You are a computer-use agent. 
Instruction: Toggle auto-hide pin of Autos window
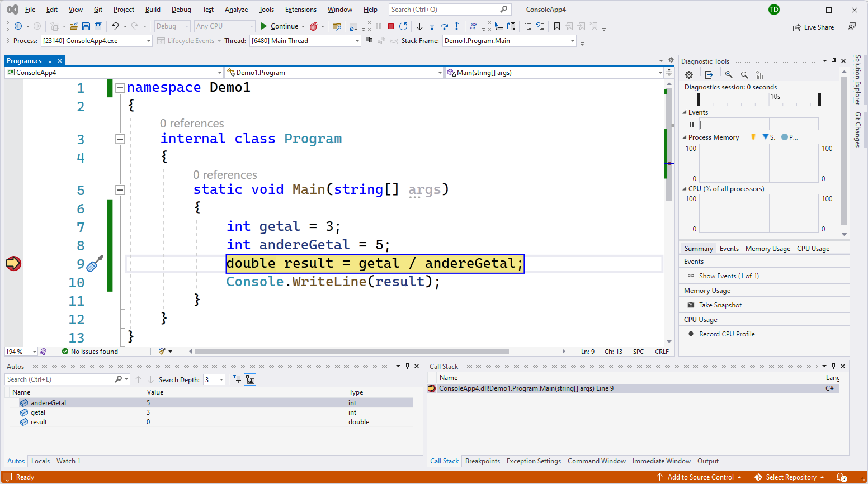(x=407, y=366)
